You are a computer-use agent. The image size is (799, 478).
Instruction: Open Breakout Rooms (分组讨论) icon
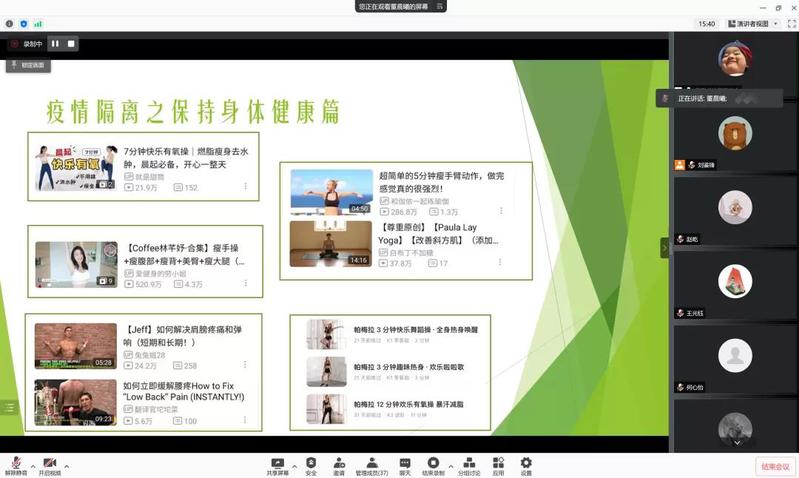469,465
